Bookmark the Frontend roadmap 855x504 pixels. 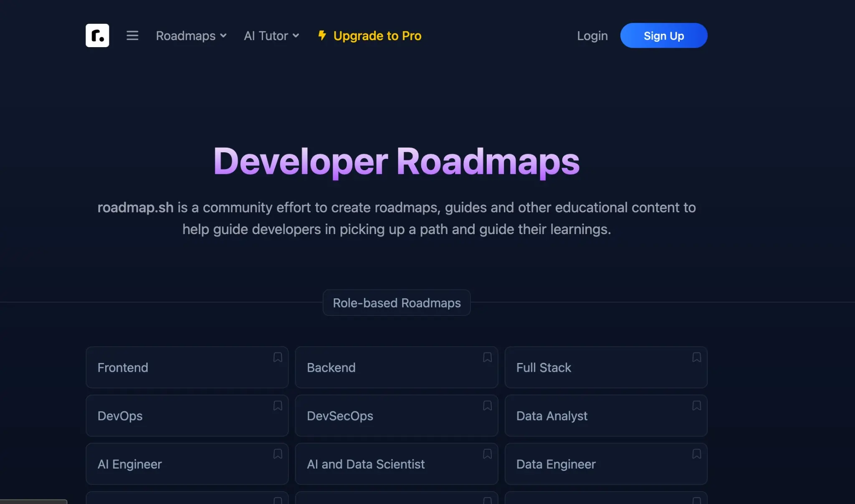[278, 357]
